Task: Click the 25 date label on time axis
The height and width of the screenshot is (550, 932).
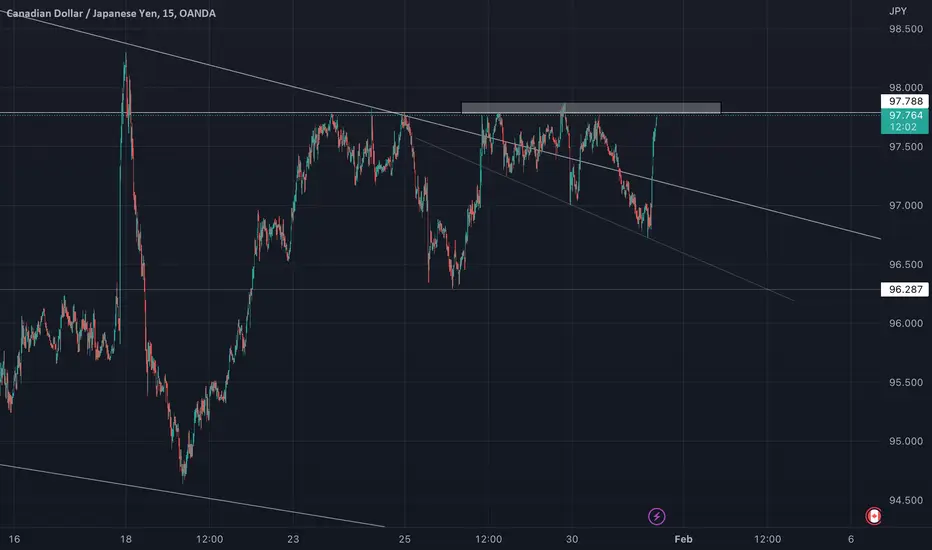Action: click(404, 539)
